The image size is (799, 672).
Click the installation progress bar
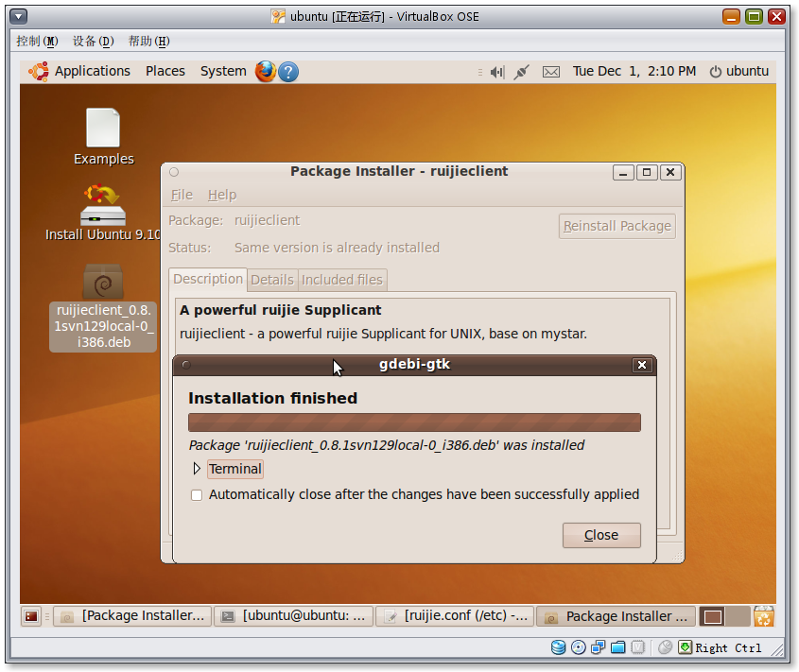coord(414,422)
